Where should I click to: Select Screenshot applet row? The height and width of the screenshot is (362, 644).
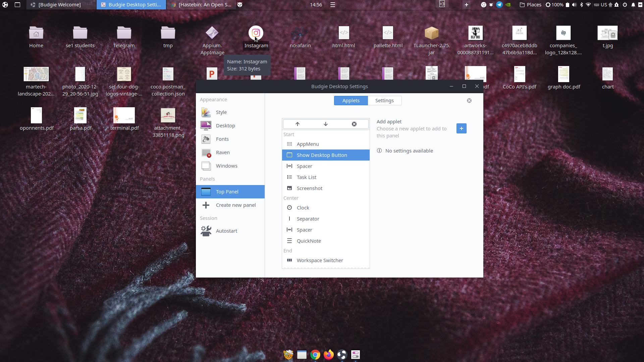326,188
